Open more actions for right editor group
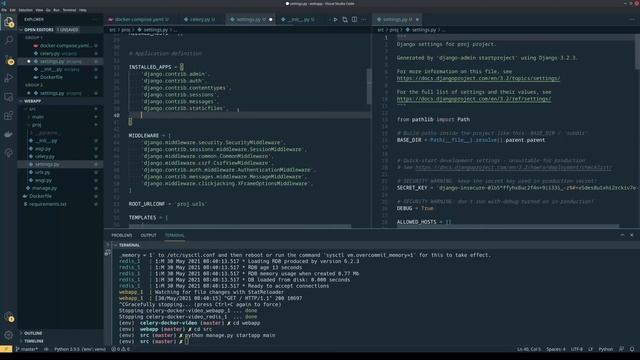The height and width of the screenshot is (360, 640). coord(632,19)
